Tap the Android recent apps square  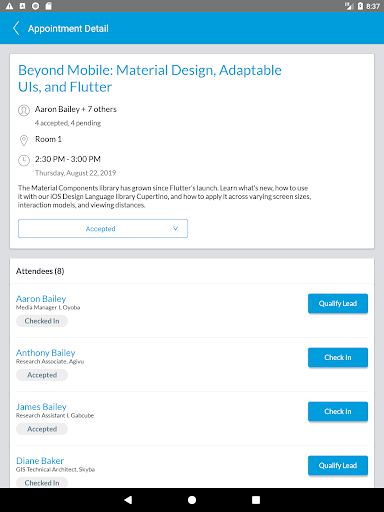(256, 500)
